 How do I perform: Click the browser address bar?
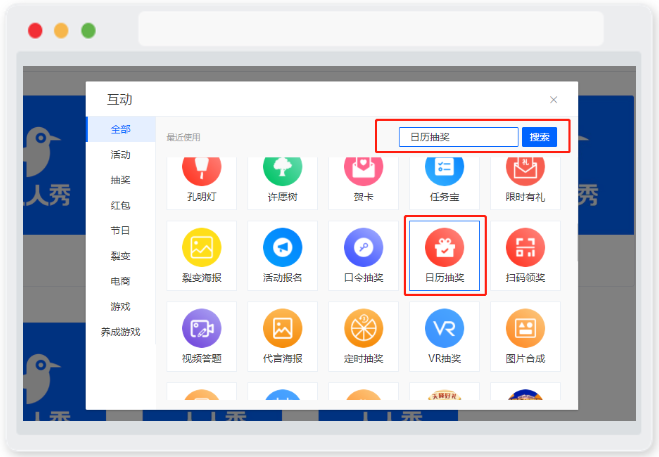pyautogui.click(x=371, y=29)
